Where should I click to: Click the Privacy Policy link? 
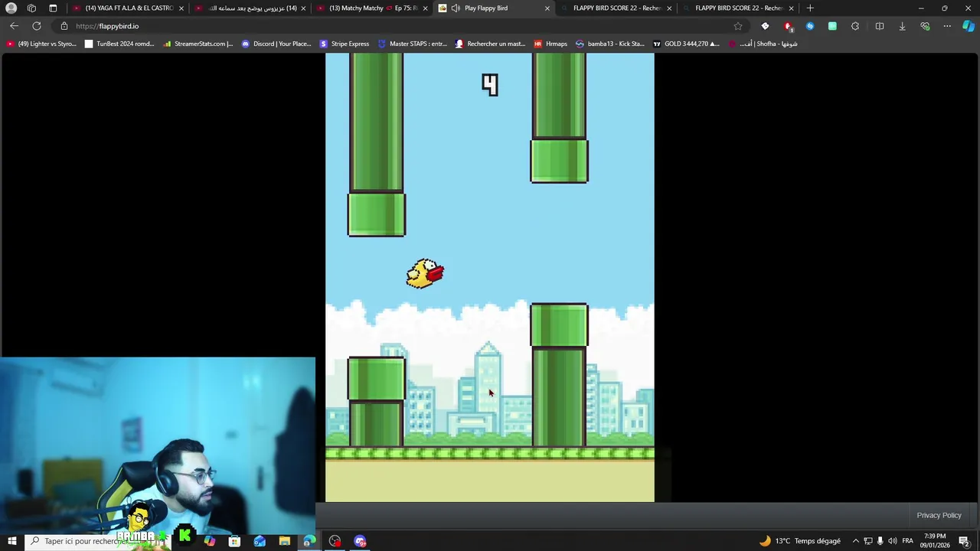939,515
